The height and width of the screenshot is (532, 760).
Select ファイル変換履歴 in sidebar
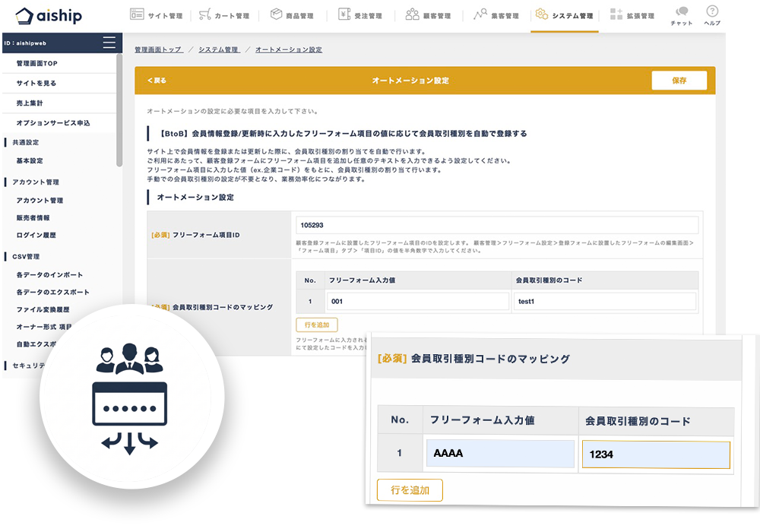(43, 309)
